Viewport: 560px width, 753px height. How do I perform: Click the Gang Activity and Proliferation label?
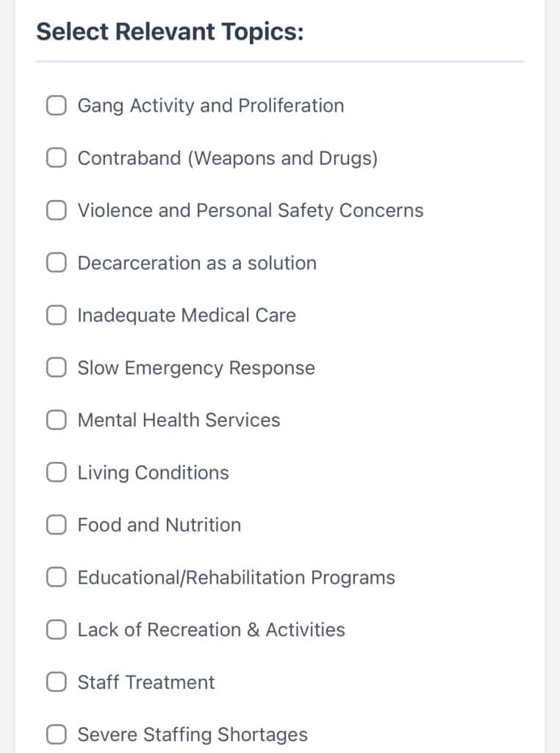tap(211, 106)
